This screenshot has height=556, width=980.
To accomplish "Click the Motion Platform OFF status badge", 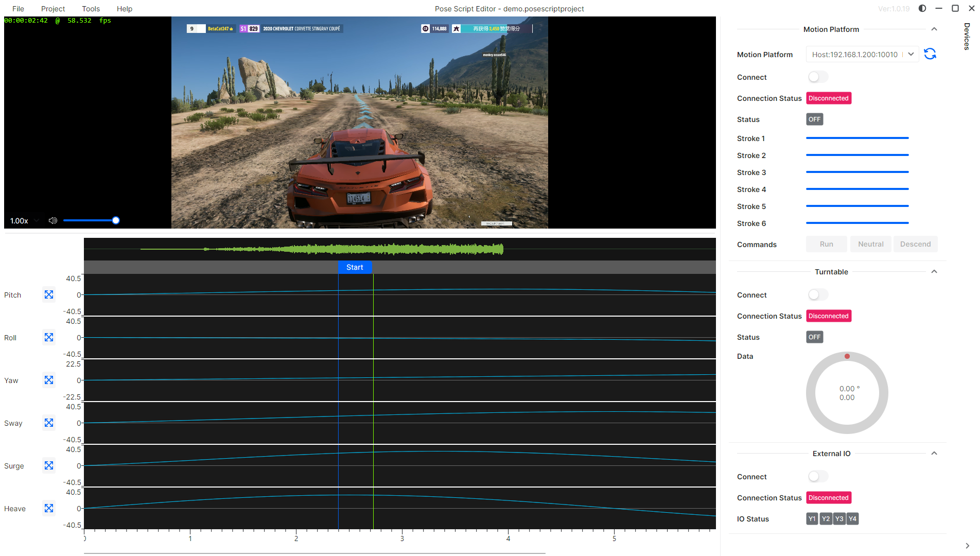I will click(814, 119).
